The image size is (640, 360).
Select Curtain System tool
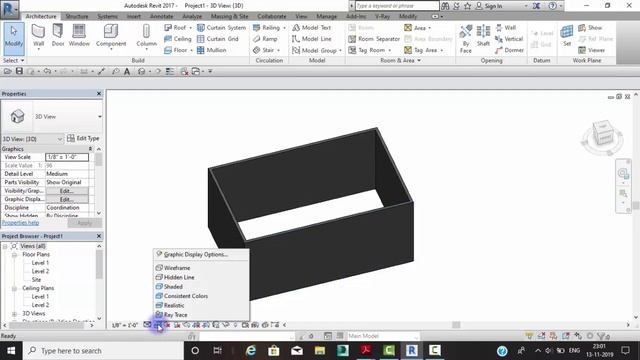click(221, 27)
